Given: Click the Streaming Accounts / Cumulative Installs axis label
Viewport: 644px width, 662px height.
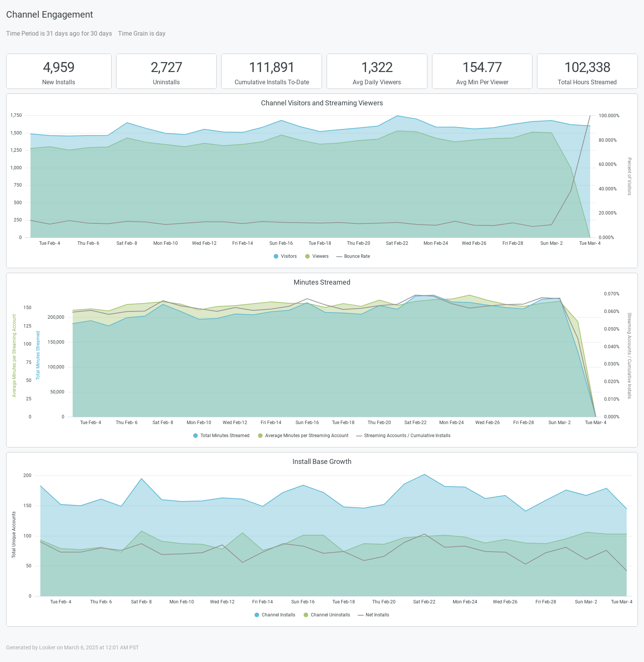Looking at the screenshot, I should point(629,356).
